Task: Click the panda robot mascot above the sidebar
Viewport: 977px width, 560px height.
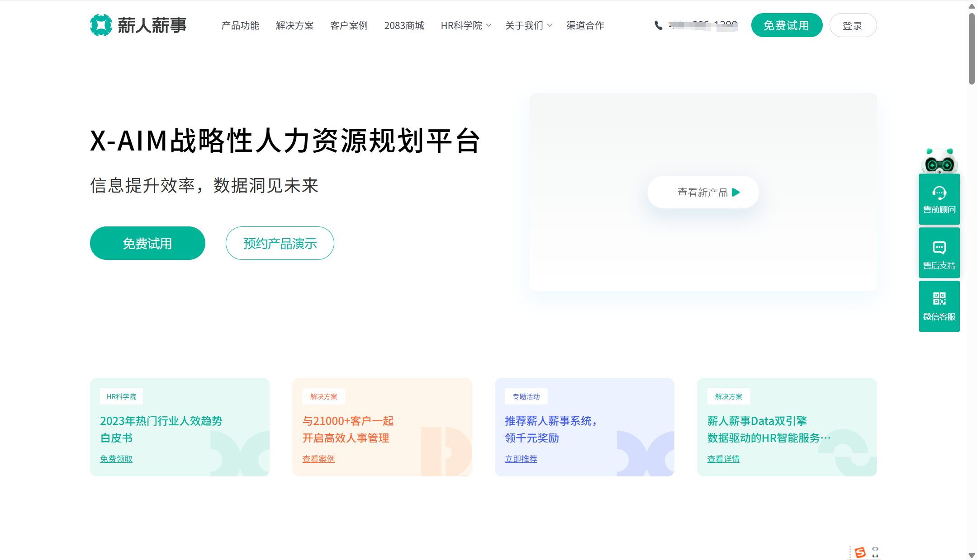Action: click(939, 160)
